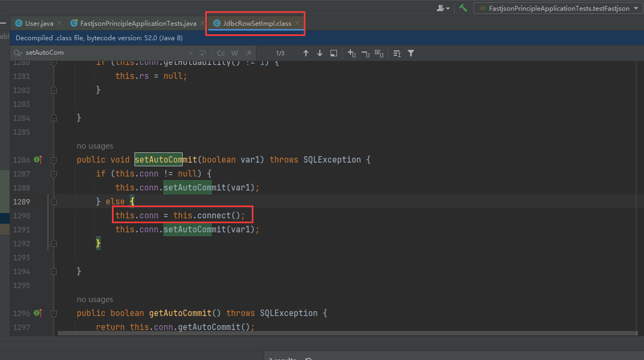
Task: Select all occurrences icon in search bar
Action: pos(379,53)
